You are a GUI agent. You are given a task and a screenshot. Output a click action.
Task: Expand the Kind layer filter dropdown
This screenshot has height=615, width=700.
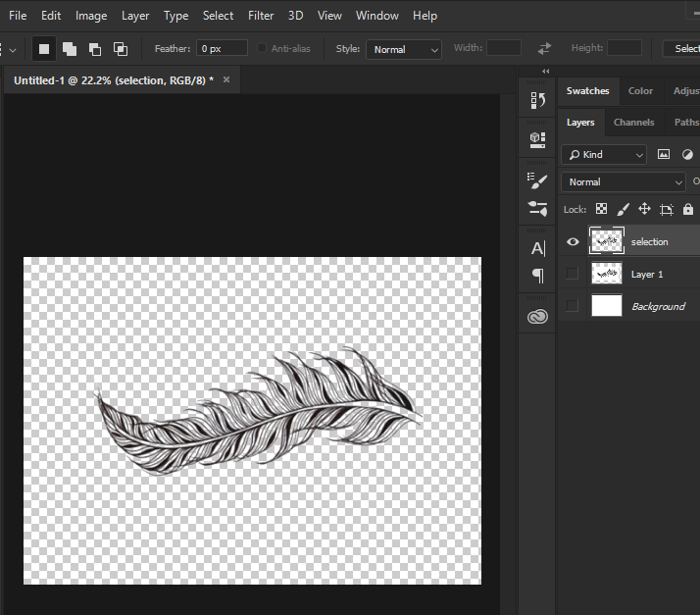604,154
